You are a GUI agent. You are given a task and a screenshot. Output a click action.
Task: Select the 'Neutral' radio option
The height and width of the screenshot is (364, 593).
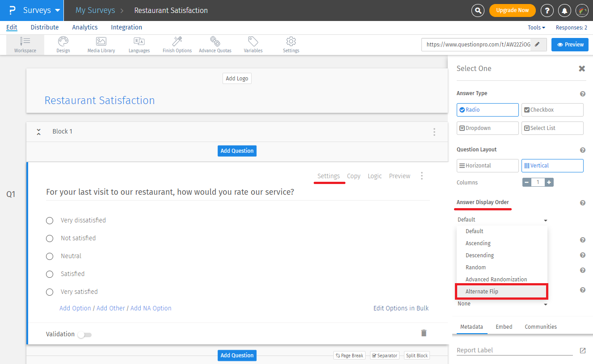click(50, 256)
